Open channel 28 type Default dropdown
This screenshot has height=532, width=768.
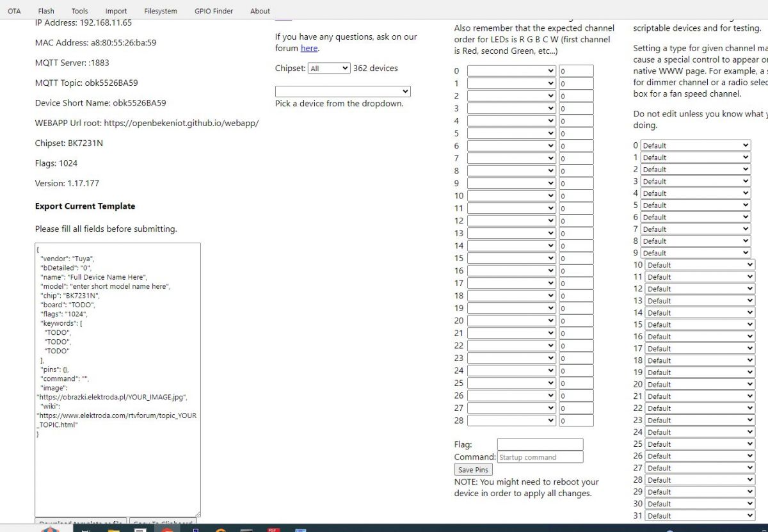[700, 480]
